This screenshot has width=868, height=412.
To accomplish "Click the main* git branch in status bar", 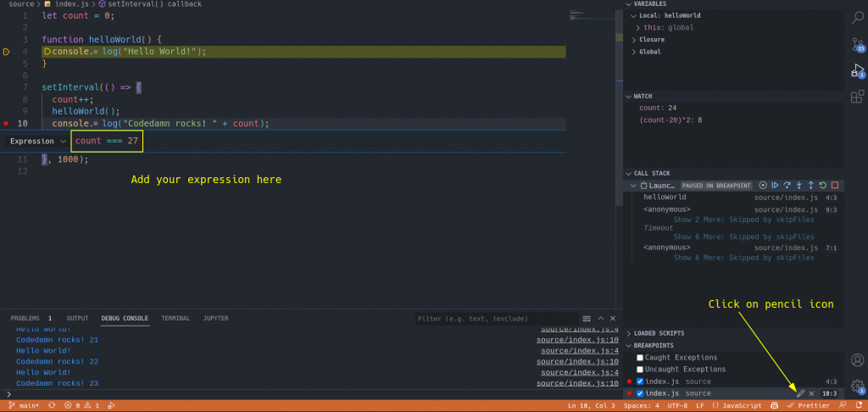I will [x=24, y=405].
